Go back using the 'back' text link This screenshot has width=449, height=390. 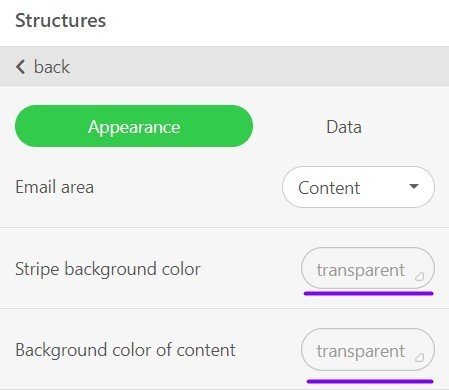point(52,67)
